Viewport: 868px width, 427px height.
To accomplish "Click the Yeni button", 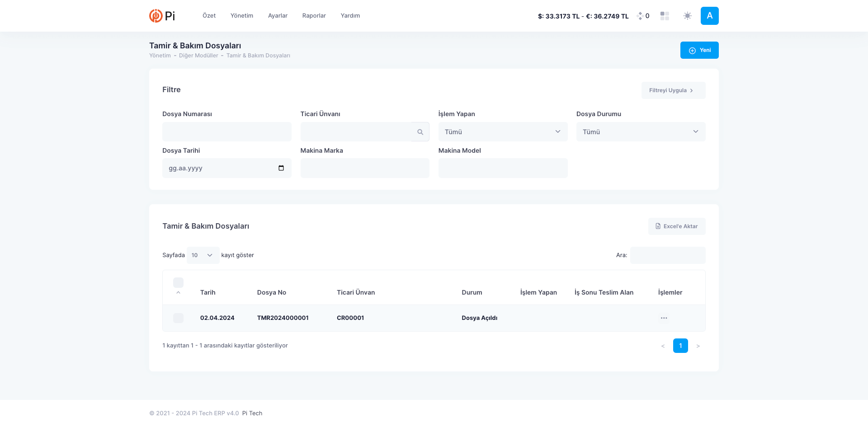I will click(699, 50).
